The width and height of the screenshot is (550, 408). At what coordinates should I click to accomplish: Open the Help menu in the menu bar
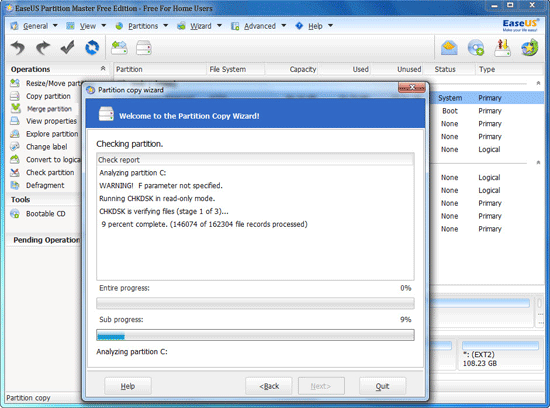point(314,26)
